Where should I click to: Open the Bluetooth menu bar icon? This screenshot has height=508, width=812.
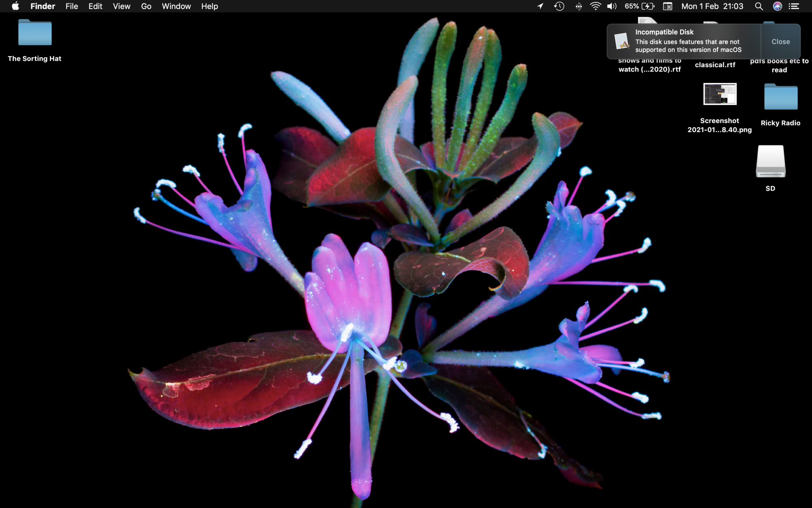pos(579,6)
